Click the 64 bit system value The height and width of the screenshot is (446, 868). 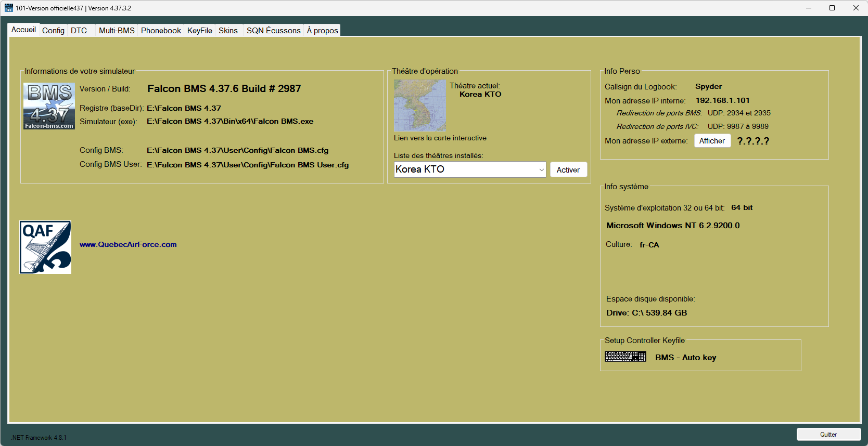tap(742, 207)
